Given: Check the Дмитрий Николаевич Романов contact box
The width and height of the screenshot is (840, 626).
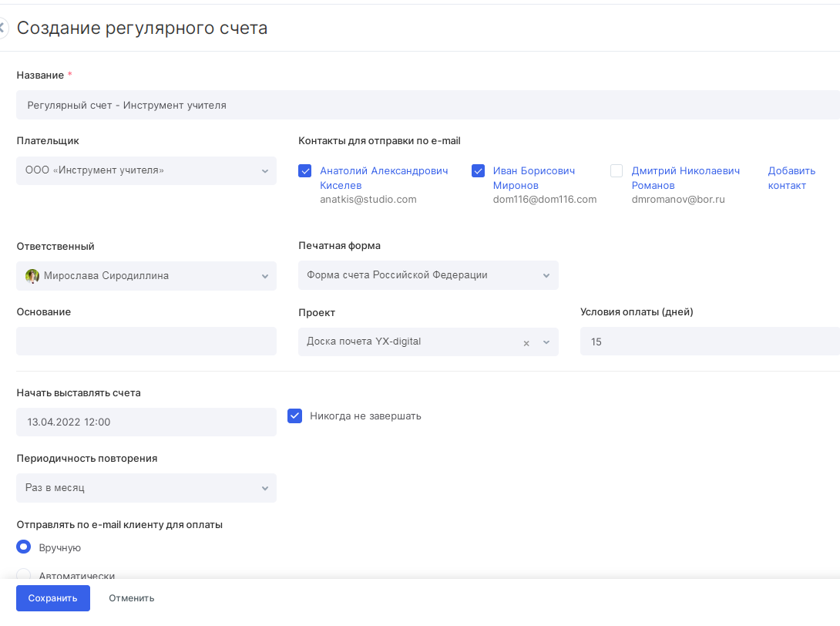Looking at the screenshot, I should [617, 171].
